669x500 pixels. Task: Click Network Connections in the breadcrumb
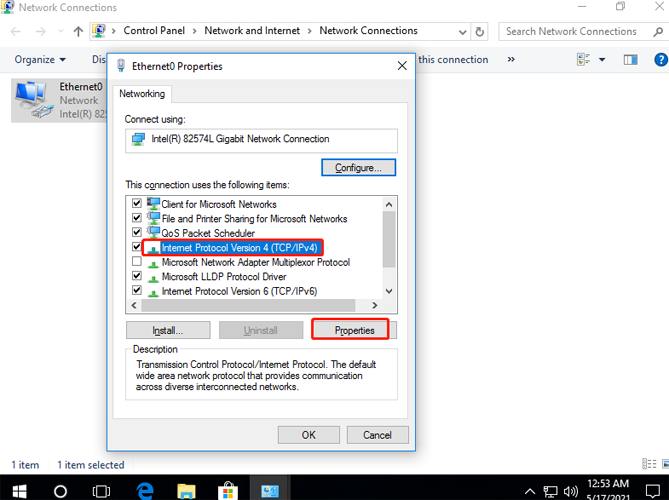[x=368, y=31]
